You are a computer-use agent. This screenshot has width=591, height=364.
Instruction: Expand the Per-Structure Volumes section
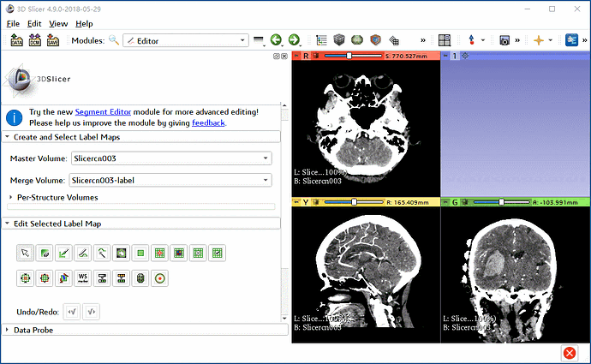(54, 197)
